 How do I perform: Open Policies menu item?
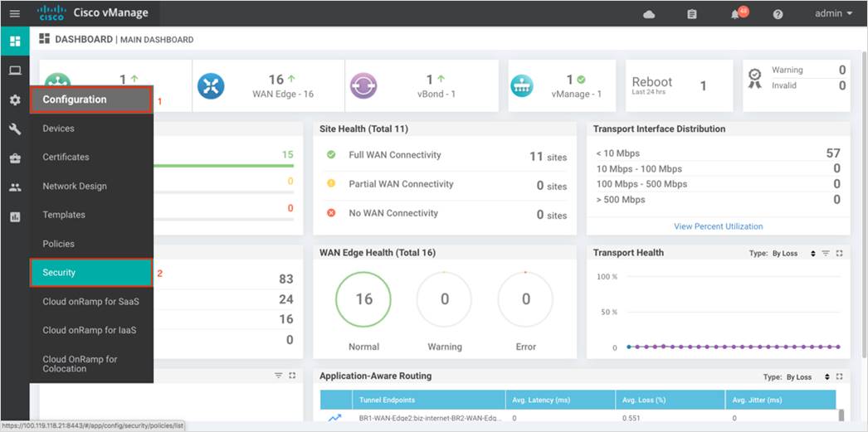pos(90,244)
